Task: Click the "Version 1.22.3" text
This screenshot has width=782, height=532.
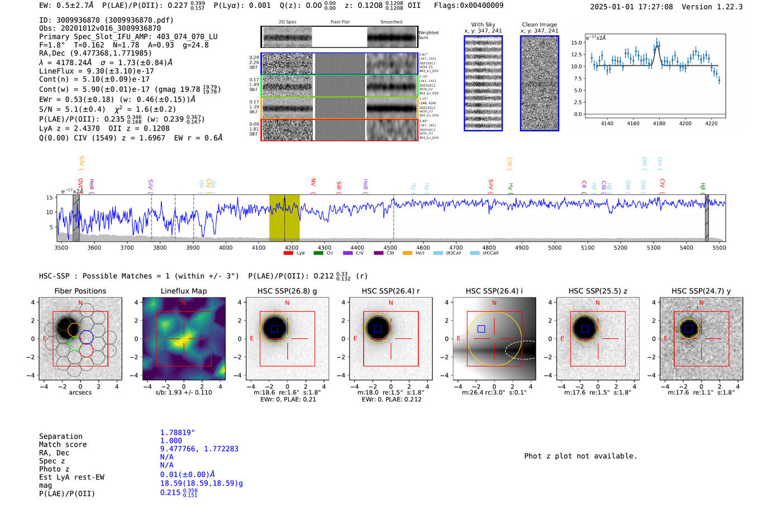Action: tap(712, 7)
